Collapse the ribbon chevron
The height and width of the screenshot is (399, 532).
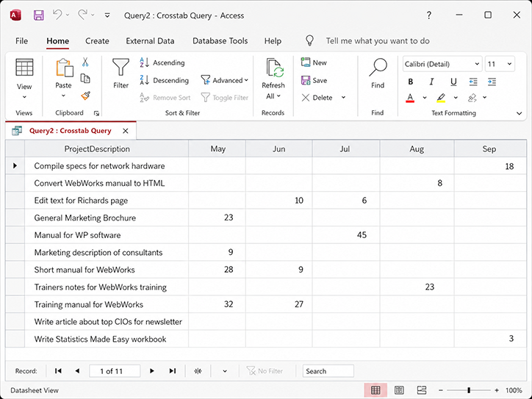coord(519,113)
